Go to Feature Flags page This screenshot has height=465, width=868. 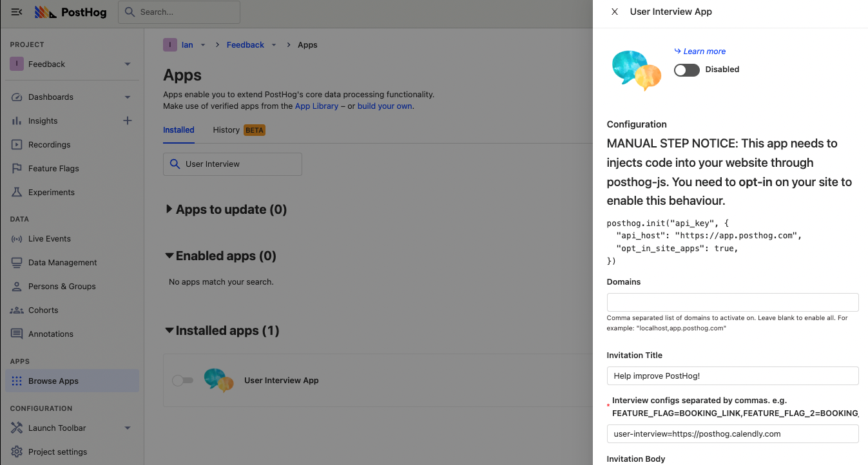tap(53, 169)
